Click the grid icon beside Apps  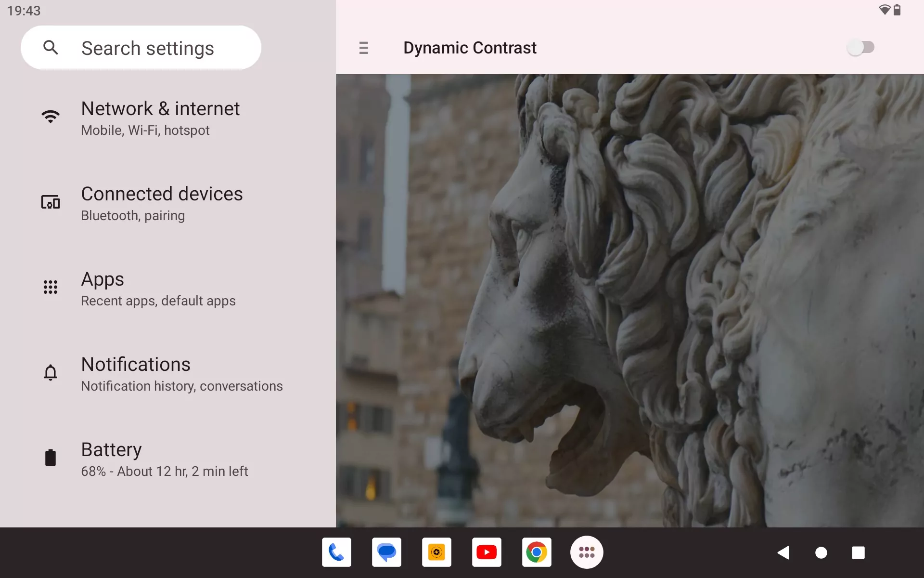point(51,287)
